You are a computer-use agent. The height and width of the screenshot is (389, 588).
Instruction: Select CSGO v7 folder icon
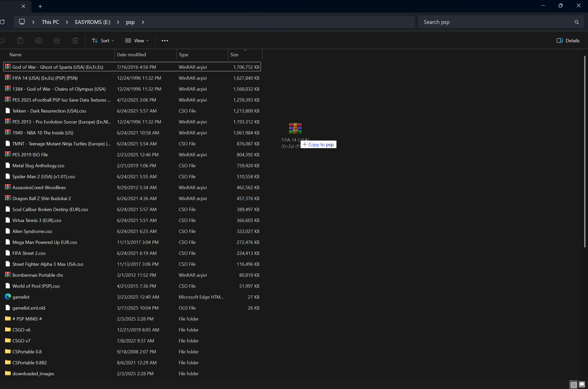(8, 341)
